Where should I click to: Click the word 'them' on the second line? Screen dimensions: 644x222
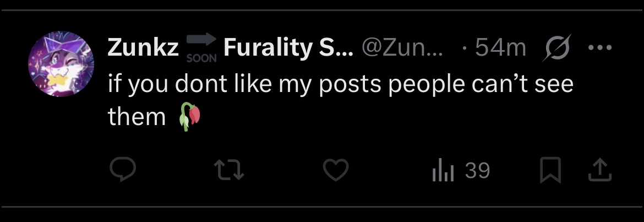click(137, 117)
